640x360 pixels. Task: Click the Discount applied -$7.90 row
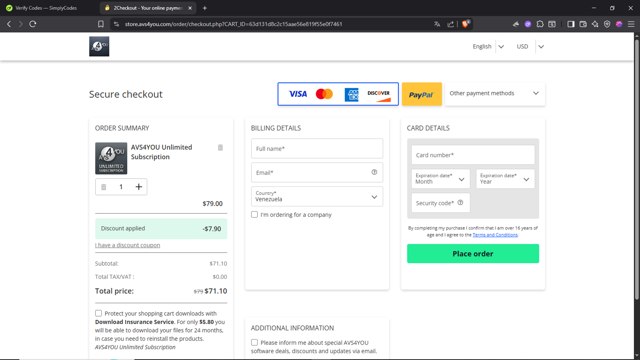[161, 229]
